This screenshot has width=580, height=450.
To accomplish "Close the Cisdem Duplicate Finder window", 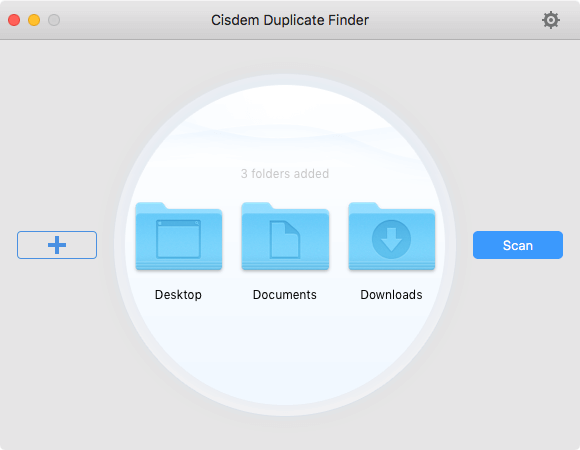I will (x=14, y=20).
